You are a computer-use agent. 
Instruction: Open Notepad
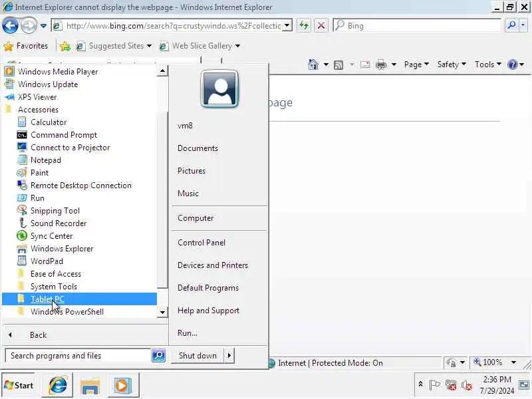[x=45, y=160]
